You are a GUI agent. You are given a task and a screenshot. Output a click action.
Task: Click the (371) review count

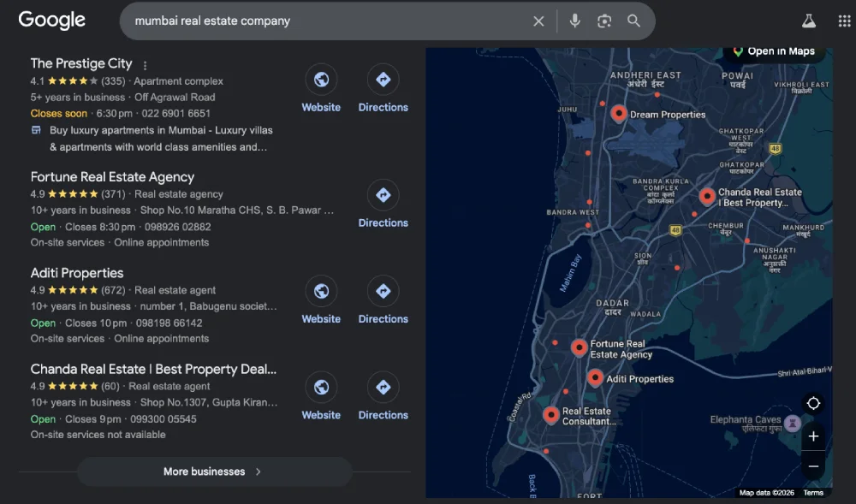click(x=113, y=193)
